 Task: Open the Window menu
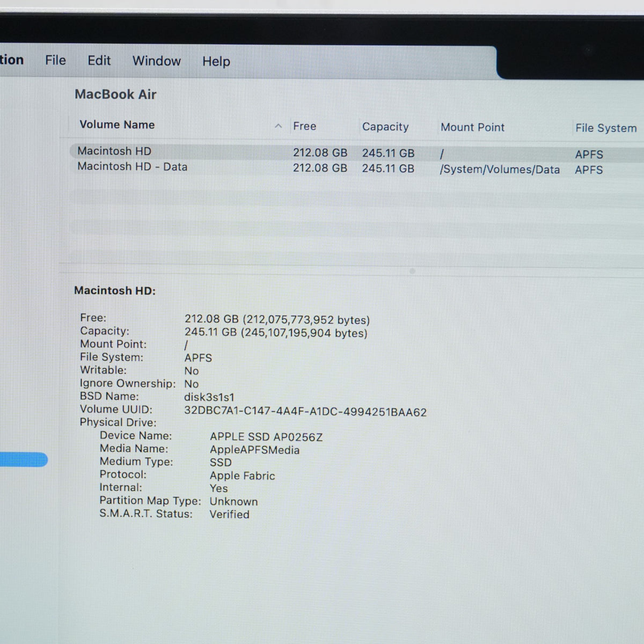click(157, 61)
